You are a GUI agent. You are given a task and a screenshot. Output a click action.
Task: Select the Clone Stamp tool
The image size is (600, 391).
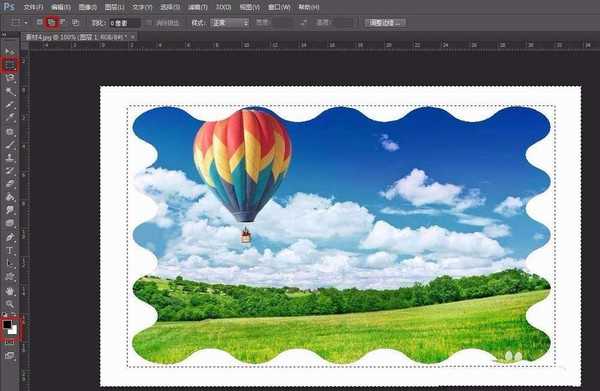pos(10,157)
